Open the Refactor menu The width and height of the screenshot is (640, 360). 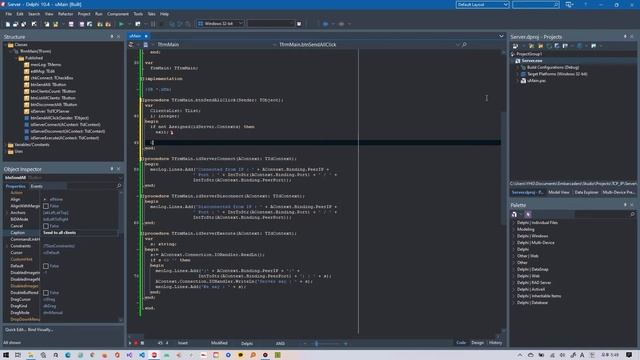click(x=65, y=14)
